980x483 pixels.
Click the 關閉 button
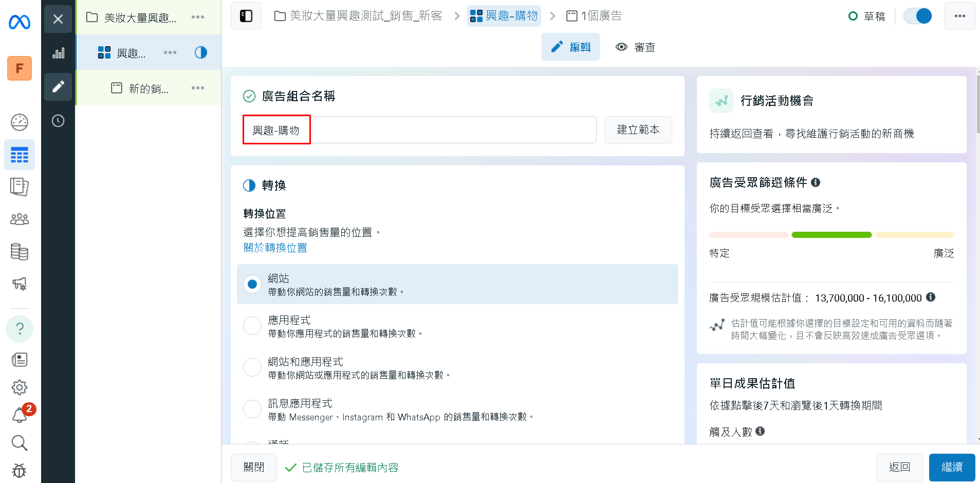(x=254, y=467)
